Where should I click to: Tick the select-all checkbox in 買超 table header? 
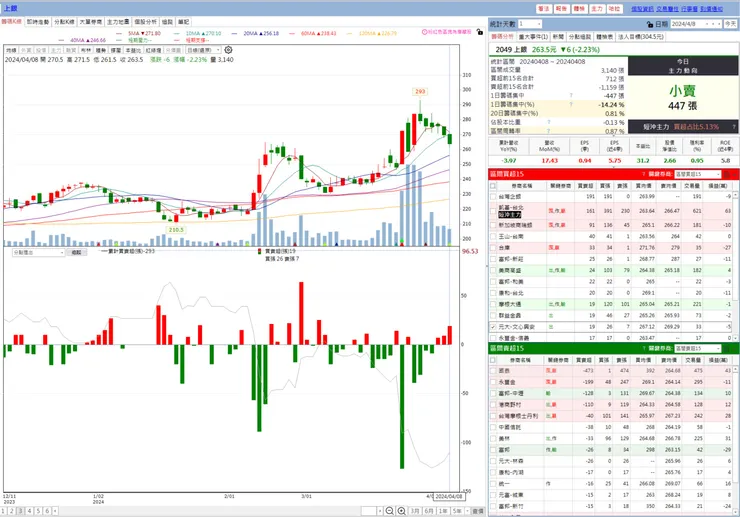[493, 186]
